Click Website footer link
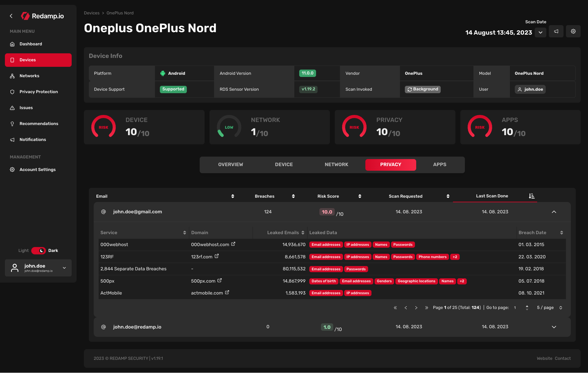This screenshot has height=373, width=588. [x=545, y=359]
